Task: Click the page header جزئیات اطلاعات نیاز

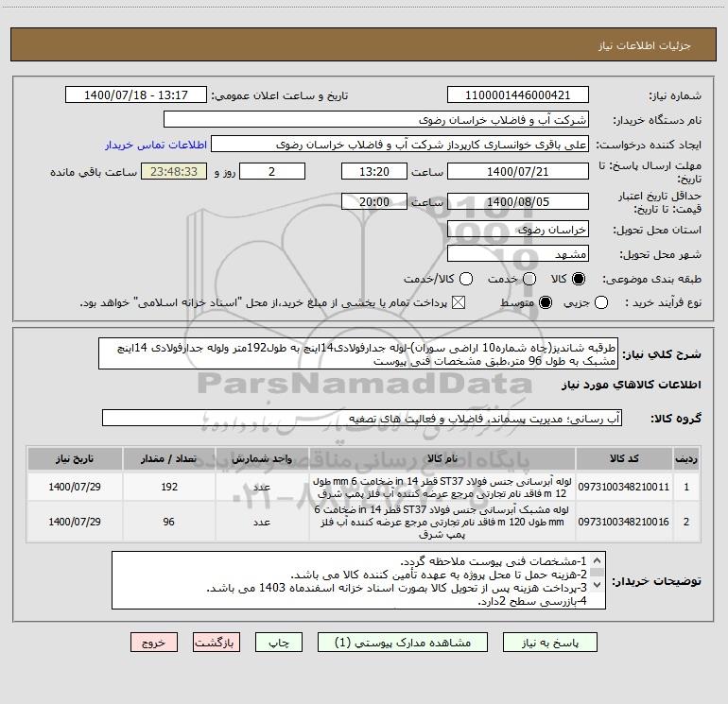Action: [644, 45]
